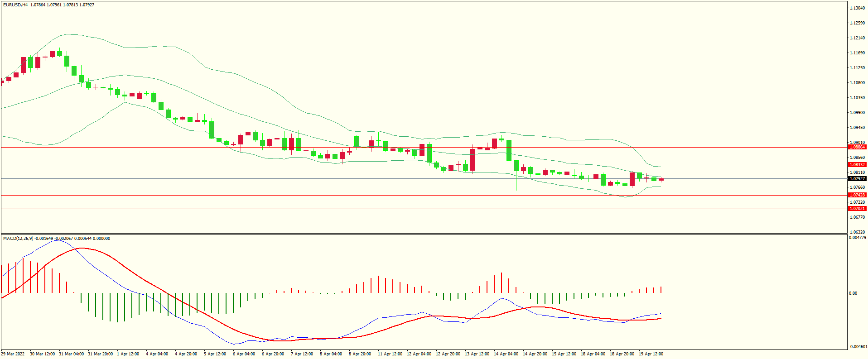Select the red 1.07021 price level tag
Screen dimensions: 868x359
[x=857, y=209]
